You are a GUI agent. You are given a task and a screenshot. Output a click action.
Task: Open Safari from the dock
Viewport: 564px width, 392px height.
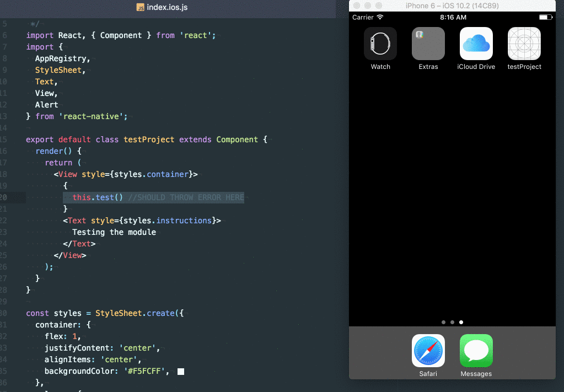[x=428, y=351]
